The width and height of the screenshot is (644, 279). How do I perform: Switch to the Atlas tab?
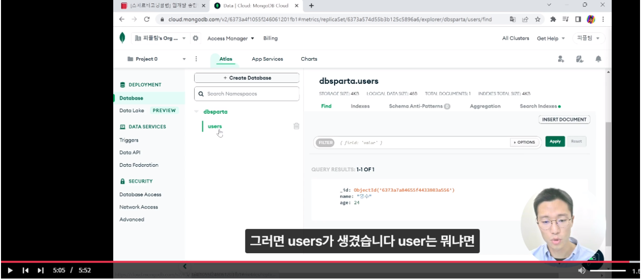(225, 59)
